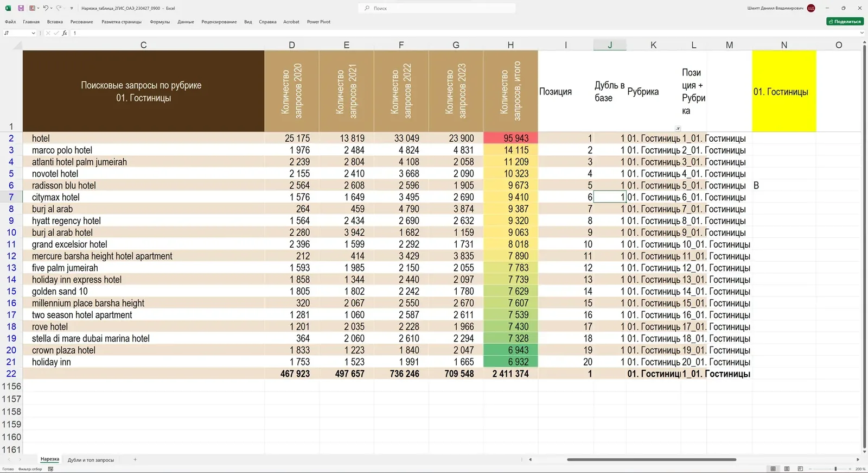Add a new sheet with plus icon
868x473 pixels.
[135, 460]
